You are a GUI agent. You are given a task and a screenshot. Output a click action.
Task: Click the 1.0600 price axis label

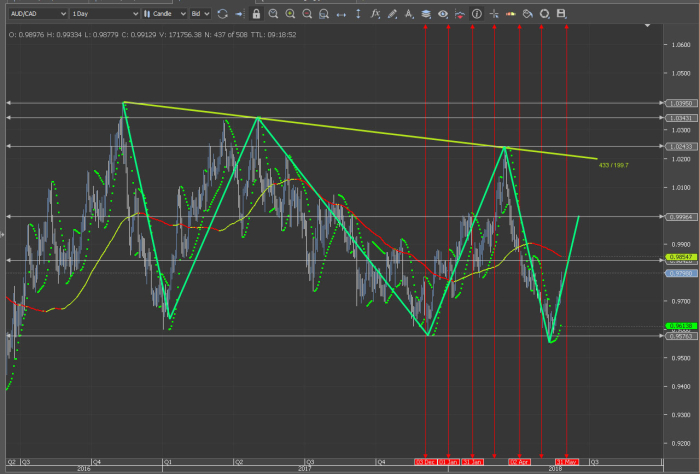[x=681, y=45]
